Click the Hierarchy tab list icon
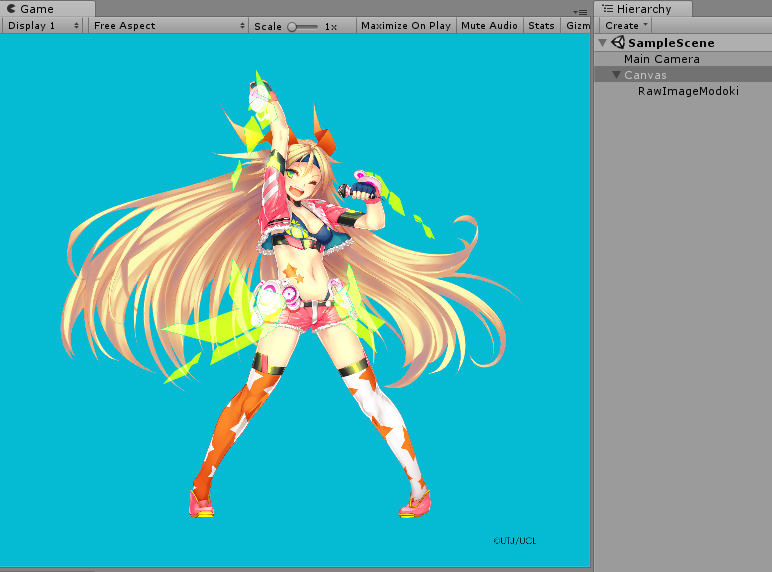The width and height of the screenshot is (772, 572). coord(608,8)
